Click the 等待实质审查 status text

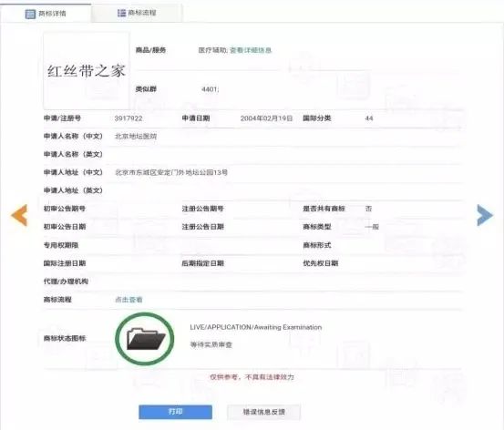211,345
